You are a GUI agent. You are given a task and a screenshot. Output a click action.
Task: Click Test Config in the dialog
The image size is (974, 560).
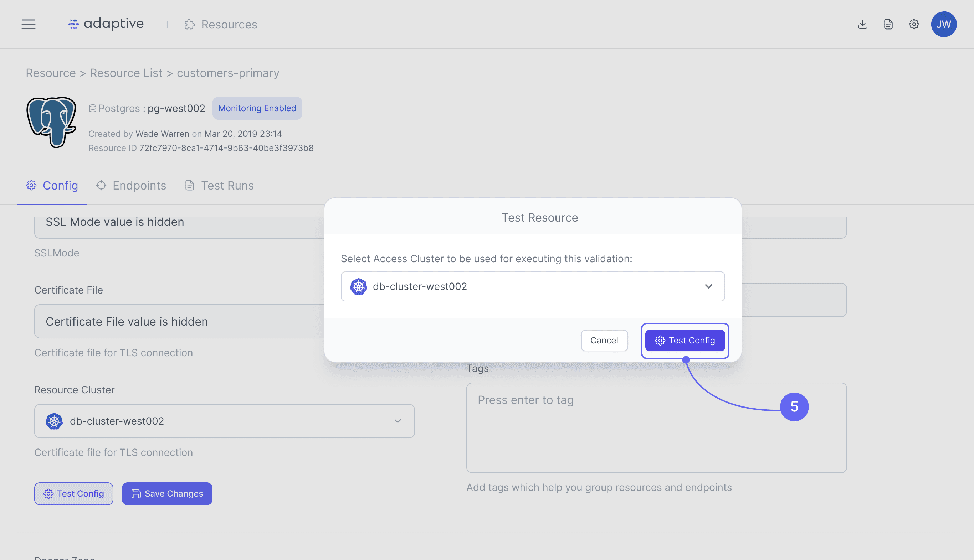tap(685, 341)
